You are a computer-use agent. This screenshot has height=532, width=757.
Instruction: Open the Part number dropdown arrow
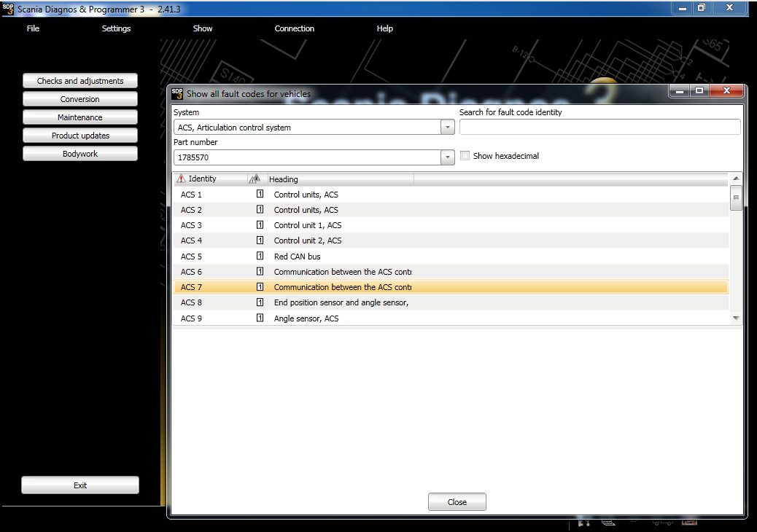point(448,157)
